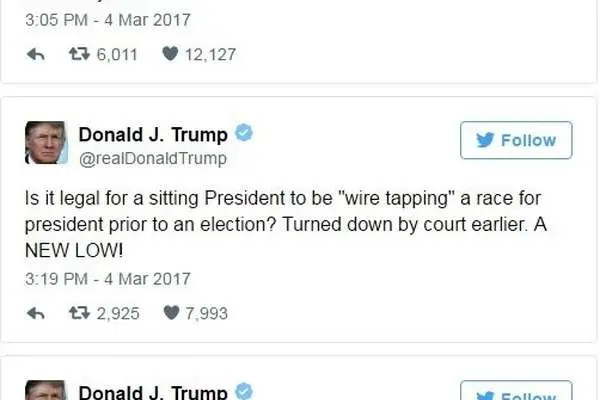
Task: Open Donald J. Trump name in middle tweet
Action: click(x=153, y=135)
